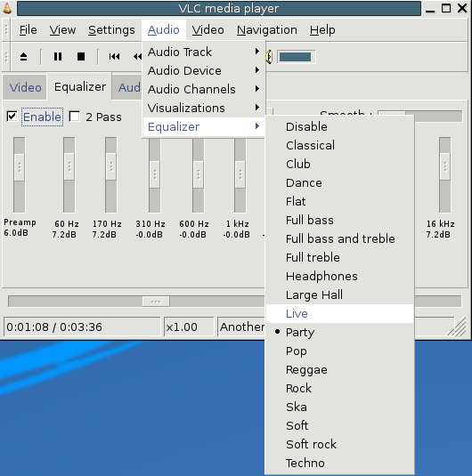Choose Full treble preset
The height and width of the screenshot is (476, 472).
(x=339, y=258)
